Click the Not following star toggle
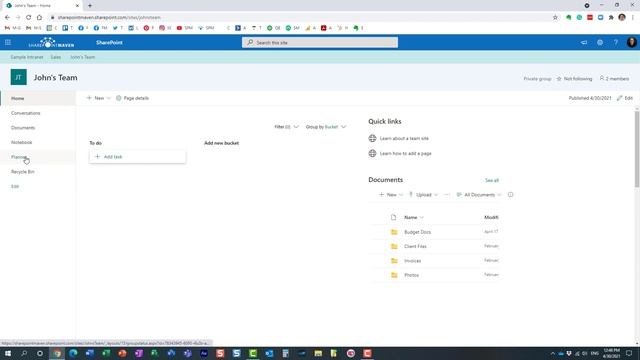The width and height of the screenshot is (640, 360). (574, 78)
